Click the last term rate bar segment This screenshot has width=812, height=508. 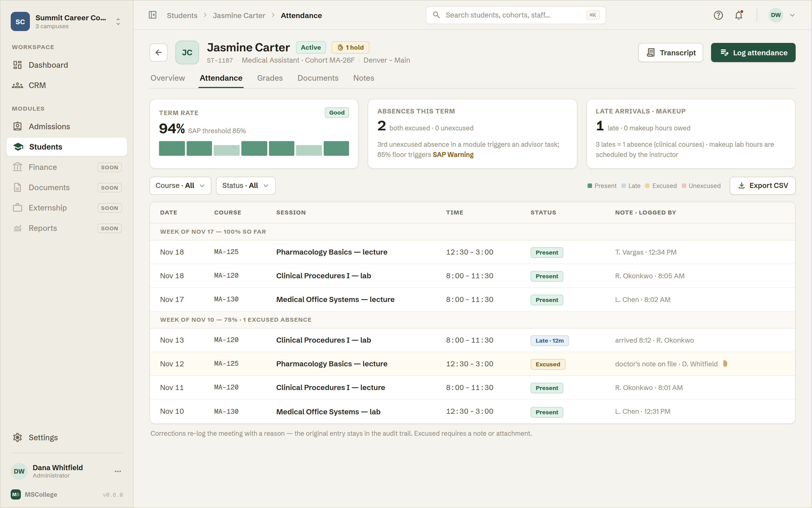coord(336,148)
